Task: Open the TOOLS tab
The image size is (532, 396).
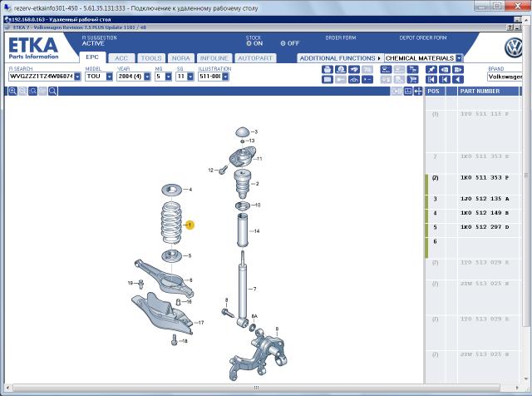Action: click(151, 58)
